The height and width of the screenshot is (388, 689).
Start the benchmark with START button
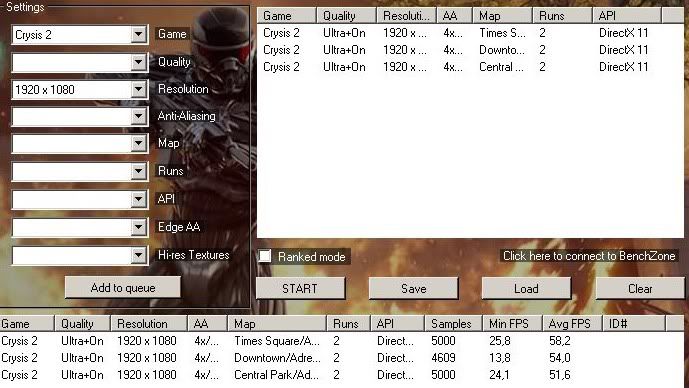[x=300, y=289]
